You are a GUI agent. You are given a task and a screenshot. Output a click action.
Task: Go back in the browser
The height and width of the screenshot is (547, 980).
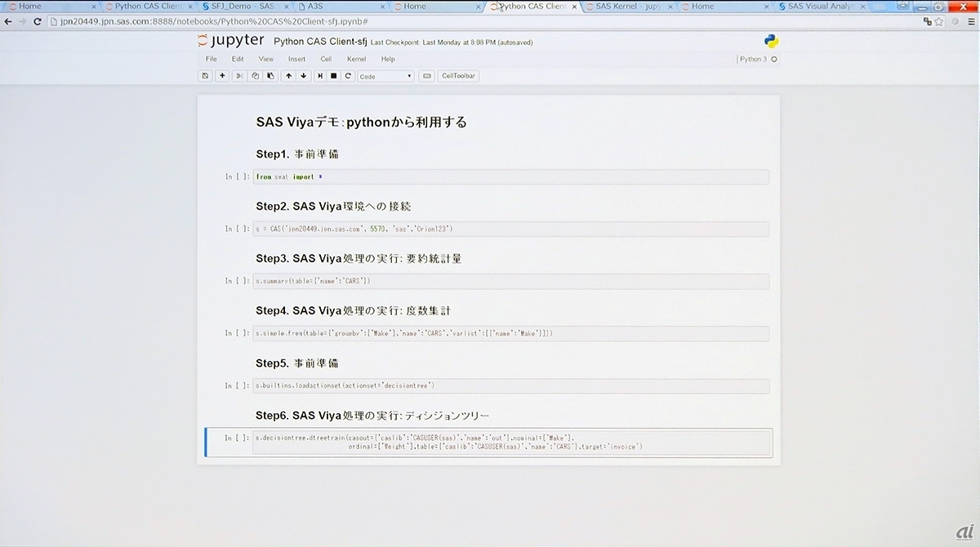[x=7, y=20]
